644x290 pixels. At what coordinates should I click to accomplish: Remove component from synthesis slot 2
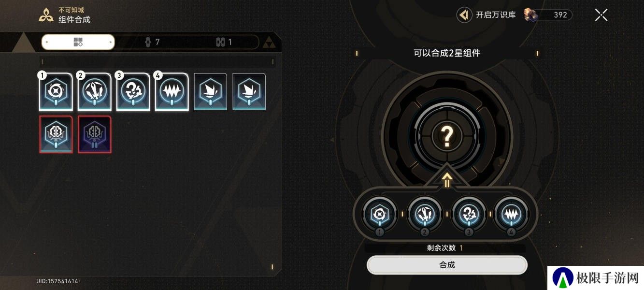point(425,214)
